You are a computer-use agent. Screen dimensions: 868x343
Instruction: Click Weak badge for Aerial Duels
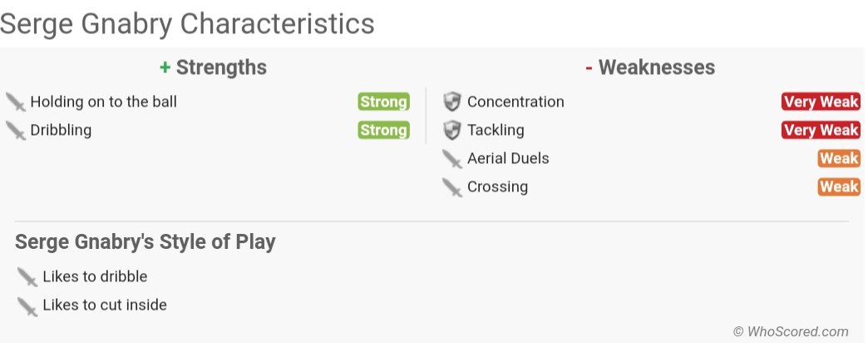(x=838, y=159)
